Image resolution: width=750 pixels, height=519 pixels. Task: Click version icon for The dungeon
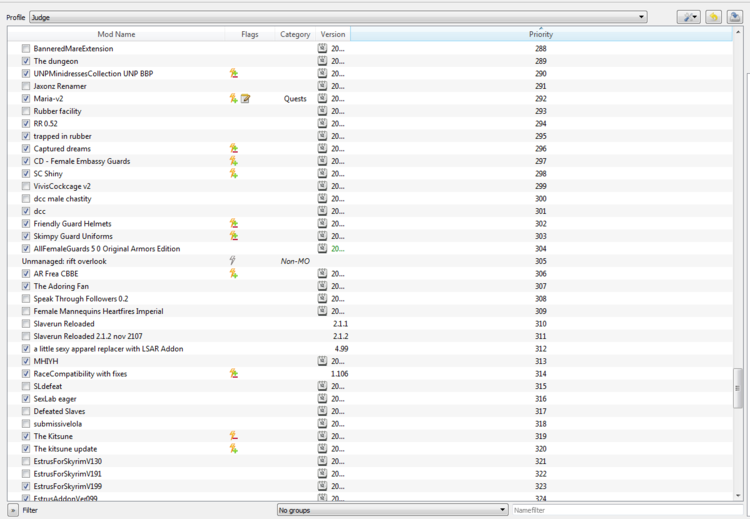322,61
